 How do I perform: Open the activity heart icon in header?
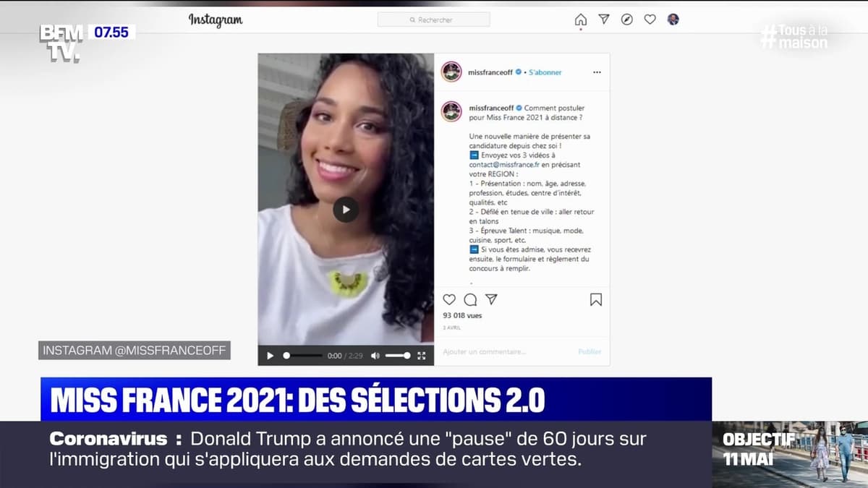coord(650,20)
